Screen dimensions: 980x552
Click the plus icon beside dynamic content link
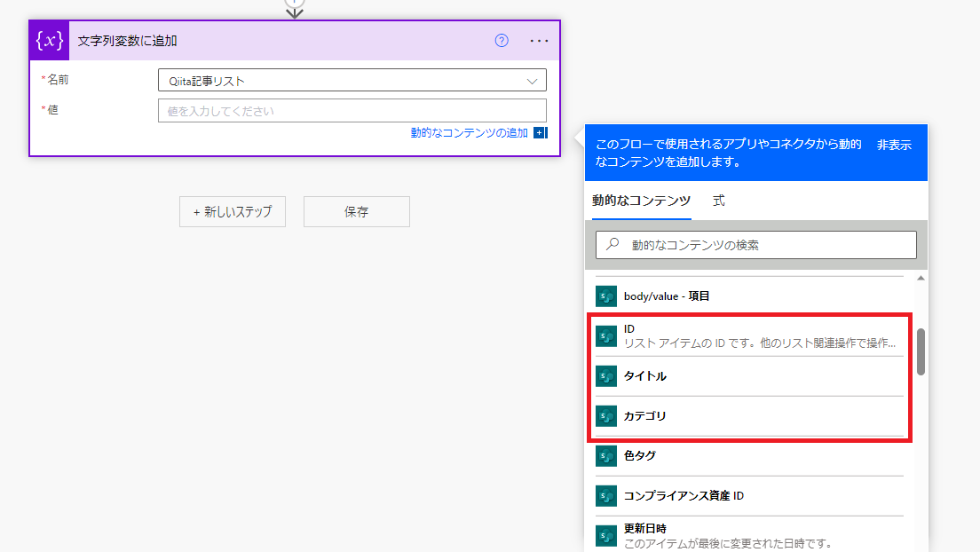[x=540, y=133]
